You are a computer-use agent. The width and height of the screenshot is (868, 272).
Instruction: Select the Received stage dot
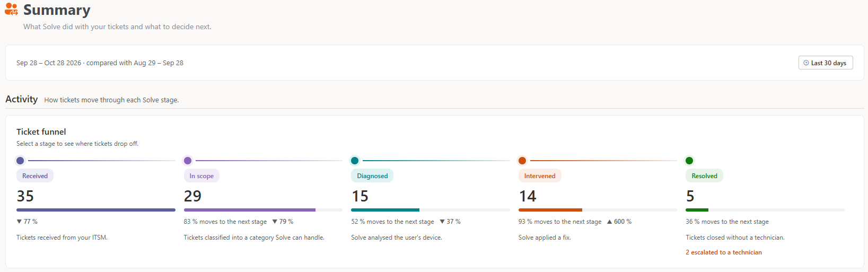(20, 161)
